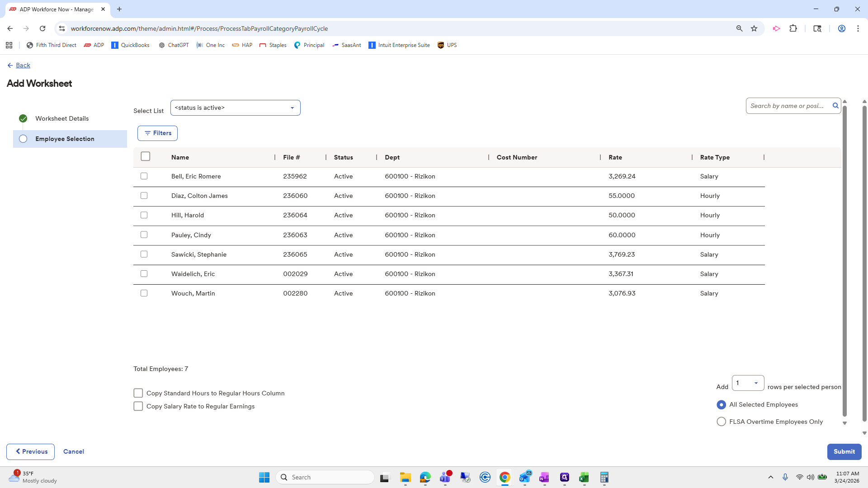Open Excel from the Windows taskbar
This screenshot has width=868, height=488.
pos(584,477)
